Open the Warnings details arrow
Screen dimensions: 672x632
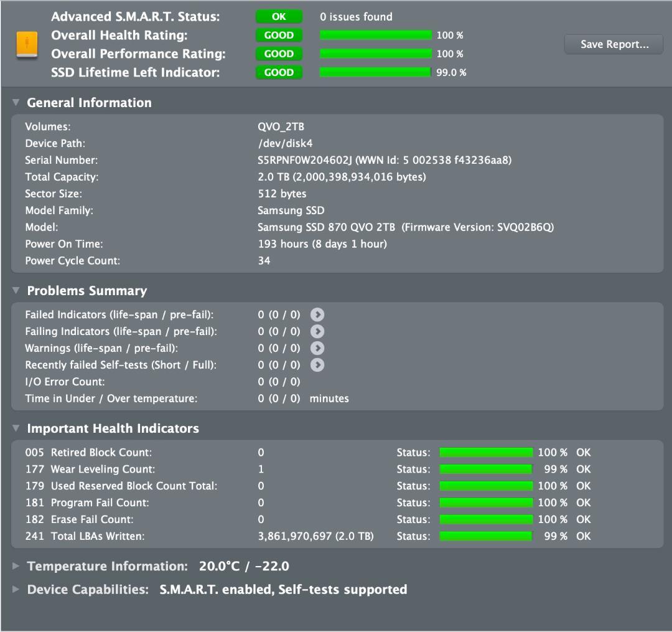[317, 348]
